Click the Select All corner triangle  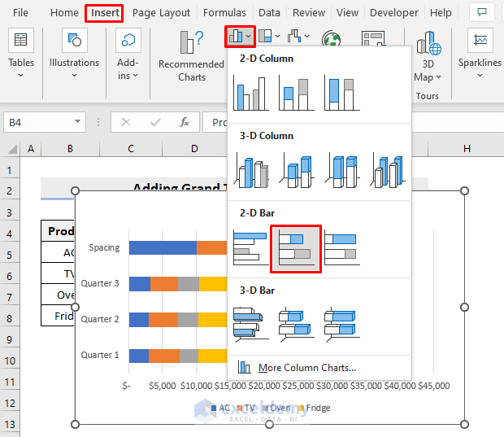pos(11,149)
